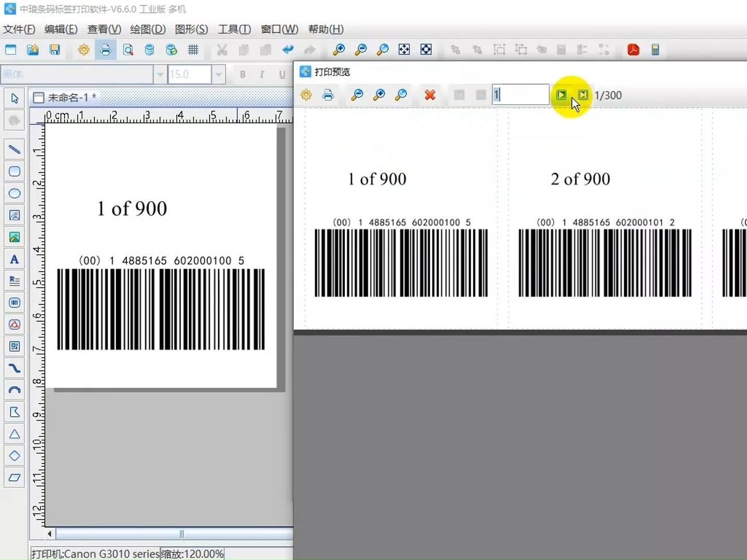Open the calculator tool icon
747x560 pixels.
pos(655,50)
